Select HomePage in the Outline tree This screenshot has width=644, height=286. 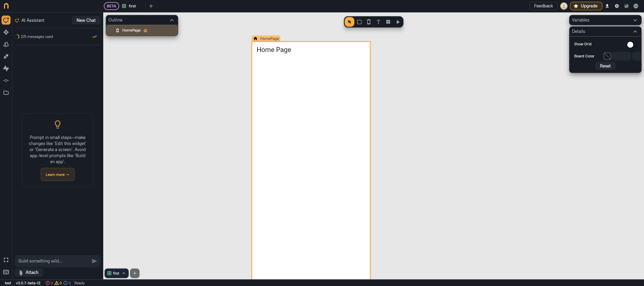(x=131, y=31)
